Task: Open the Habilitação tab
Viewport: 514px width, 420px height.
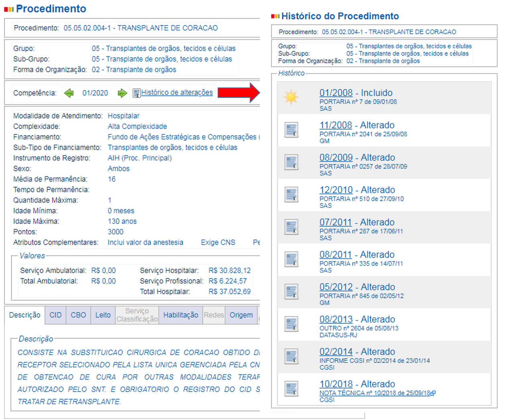Action: 180,315
